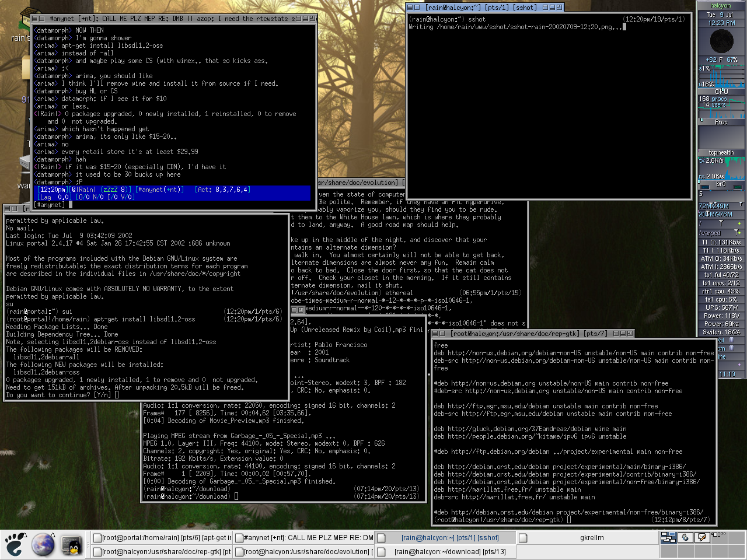Screen dimensions: 747x560
Task: Click the '20M/976M' swap meter
Action: point(721,214)
